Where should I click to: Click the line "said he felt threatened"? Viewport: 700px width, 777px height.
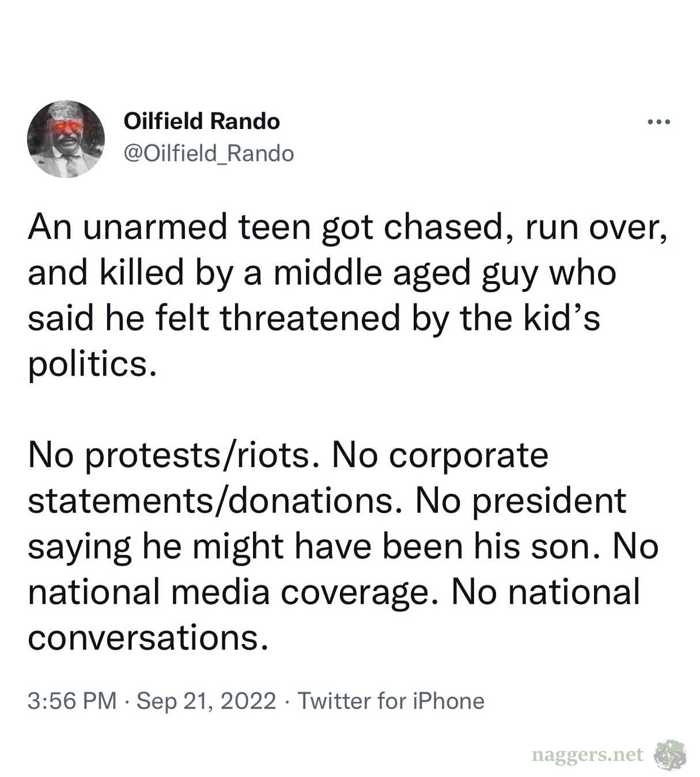[x=314, y=318]
